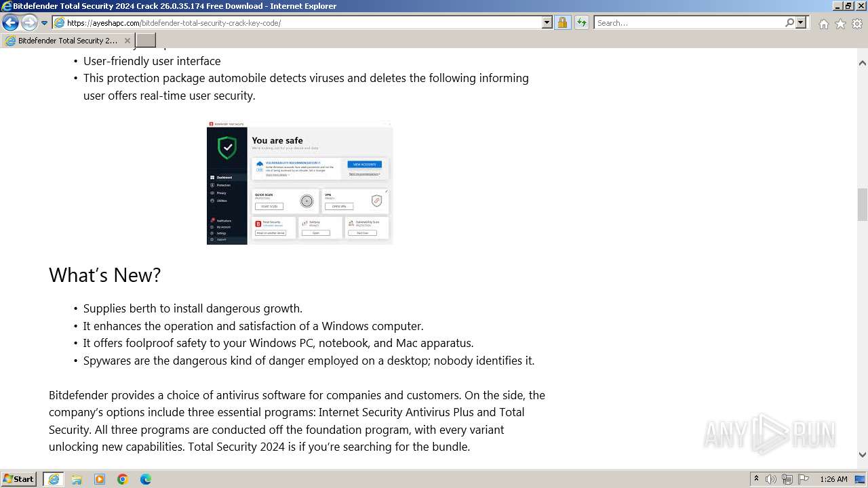Click the Internet Explorer title bar icon
This screenshot has height=488, width=868.
(x=7, y=6)
